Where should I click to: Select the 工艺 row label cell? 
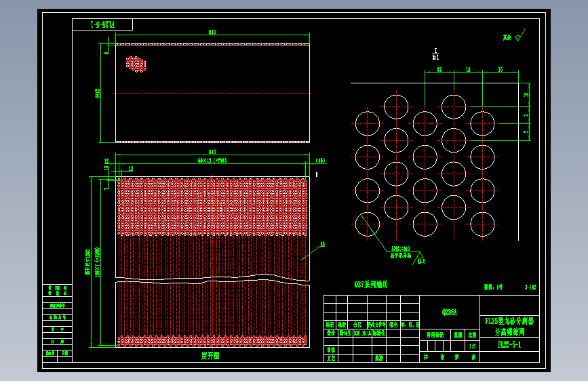click(331, 358)
